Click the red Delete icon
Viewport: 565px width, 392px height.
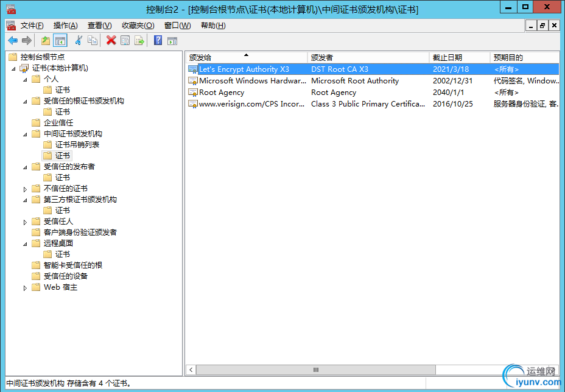click(x=111, y=40)
